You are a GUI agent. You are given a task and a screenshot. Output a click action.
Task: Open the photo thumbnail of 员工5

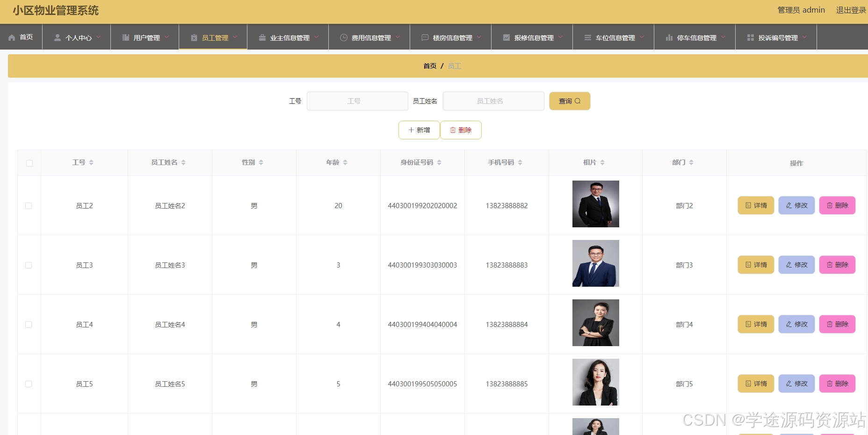tap(596, 382)
